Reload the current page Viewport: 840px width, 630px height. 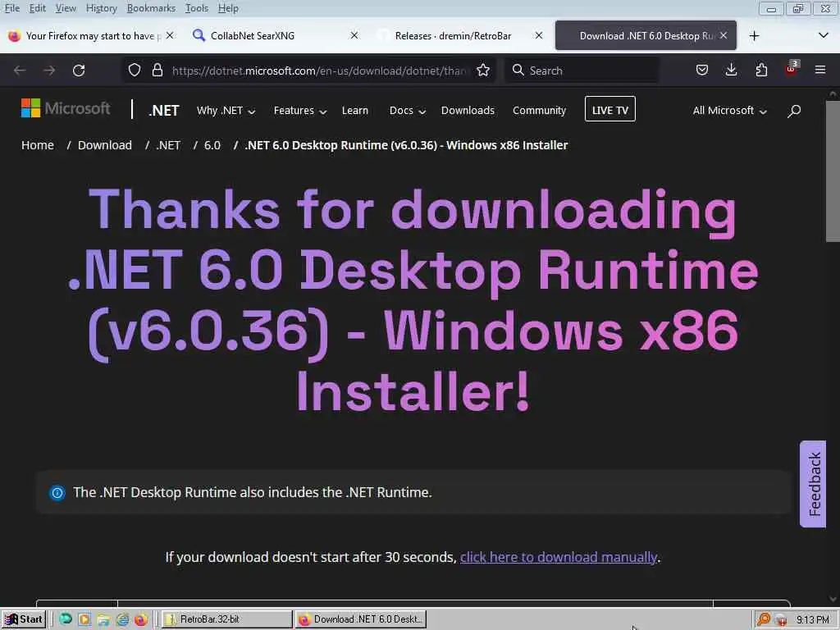tap(79, 71)
